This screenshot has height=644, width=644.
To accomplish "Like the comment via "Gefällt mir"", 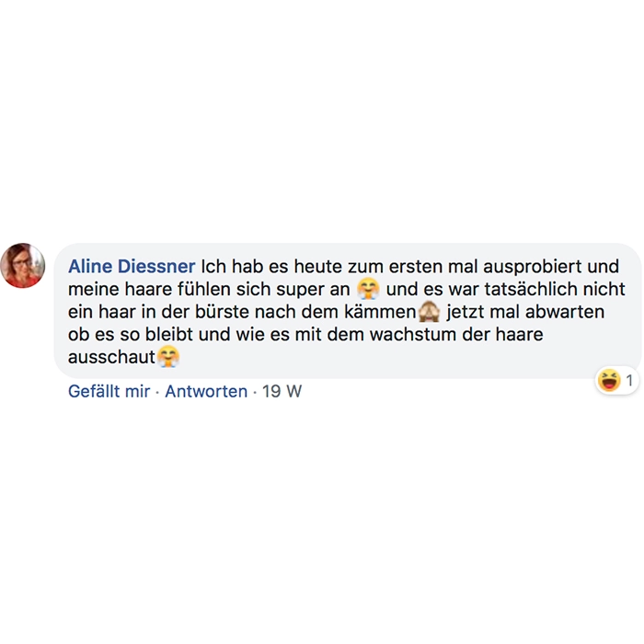I will pos(109,391).
